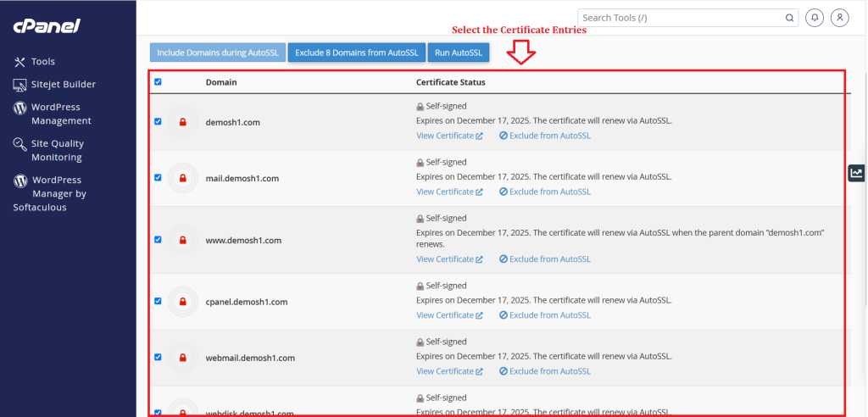Viewport: 868px width, 417px height.
Task: Select the demosh1.com domain name
Action: coord(232,122)
